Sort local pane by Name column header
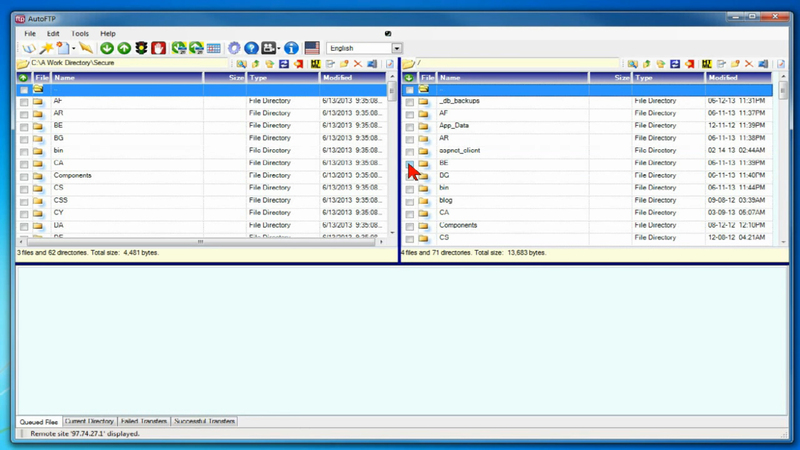 pyautogui.click(x=128, y=78)
